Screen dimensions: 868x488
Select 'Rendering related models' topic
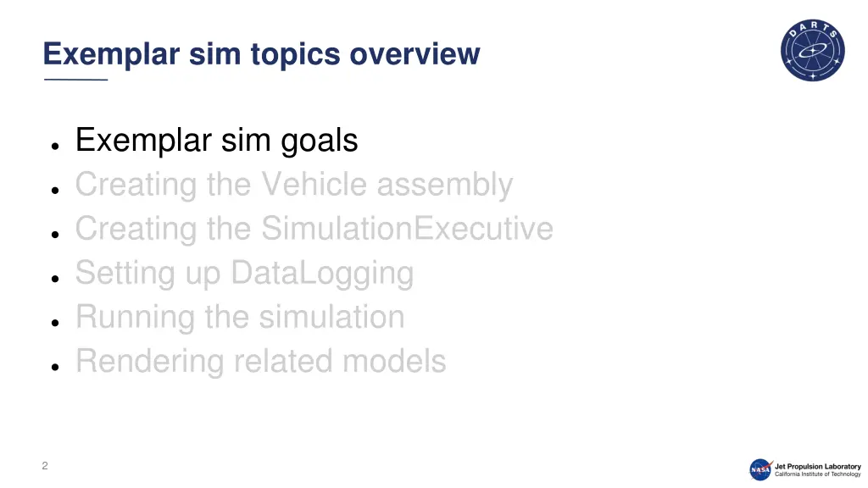pyautogui.click(x=260, y=361)
